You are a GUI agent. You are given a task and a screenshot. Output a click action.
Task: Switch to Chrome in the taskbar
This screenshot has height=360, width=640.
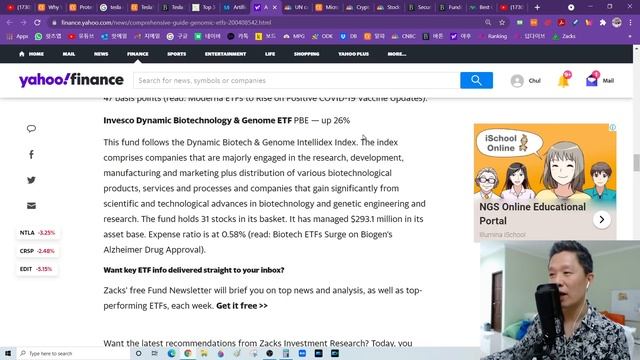(188, 353)
